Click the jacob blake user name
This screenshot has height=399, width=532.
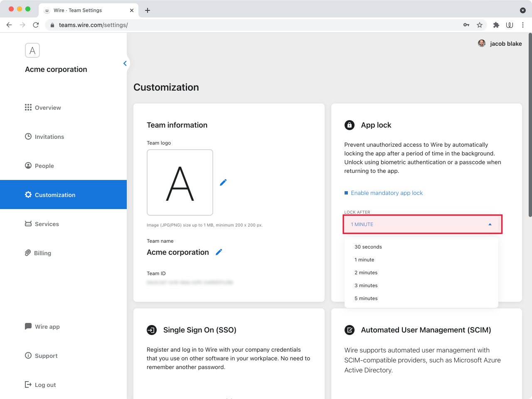[506, 44]
